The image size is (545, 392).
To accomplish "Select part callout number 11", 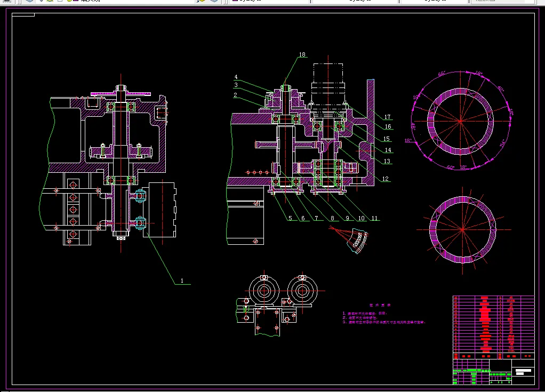I will [374, 218].
